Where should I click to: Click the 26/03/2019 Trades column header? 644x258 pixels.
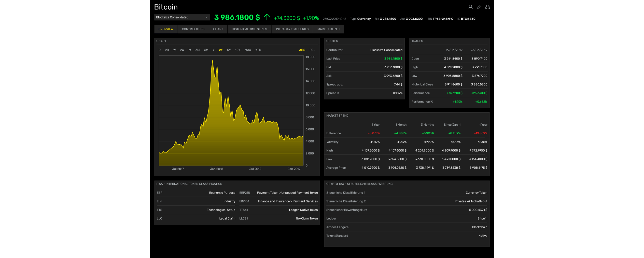point(479,50)
